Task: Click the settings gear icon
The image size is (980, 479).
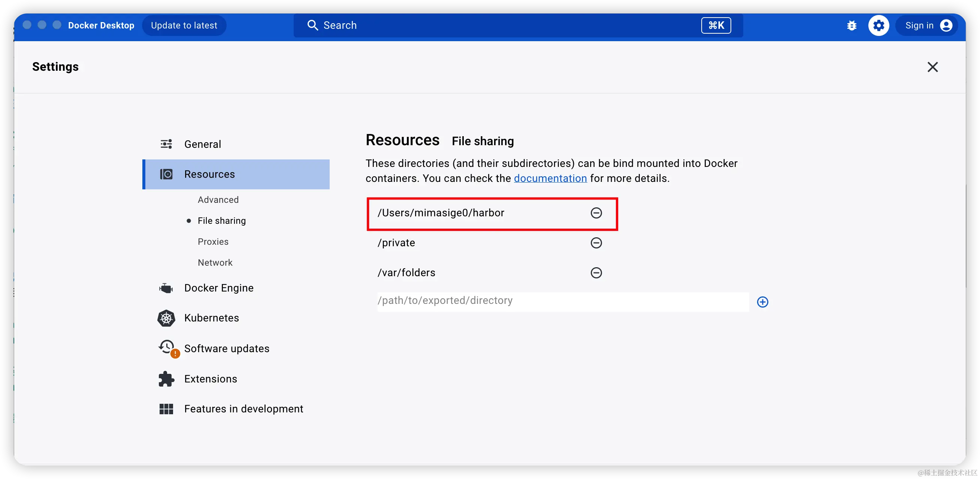Action: [878, 25]
